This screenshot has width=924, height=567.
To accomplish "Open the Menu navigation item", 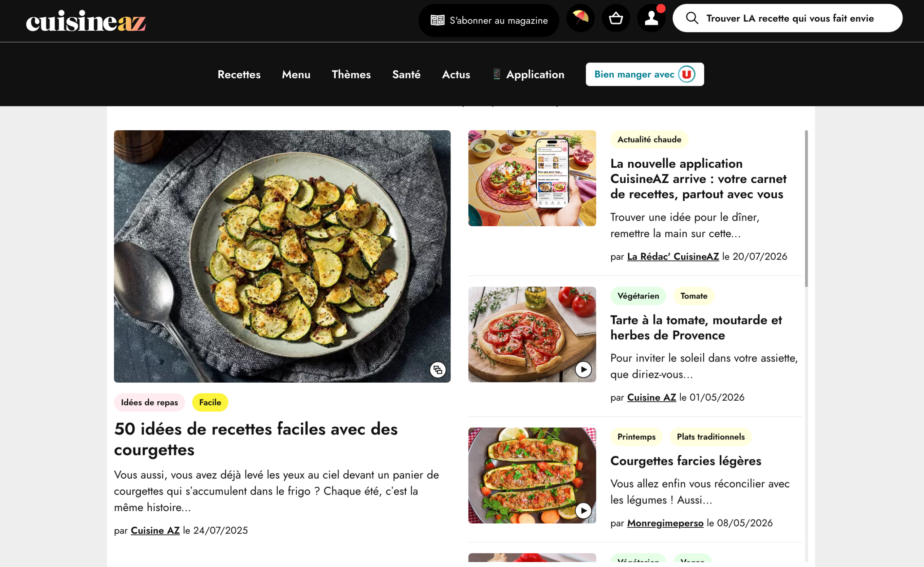I will [296, 74].
